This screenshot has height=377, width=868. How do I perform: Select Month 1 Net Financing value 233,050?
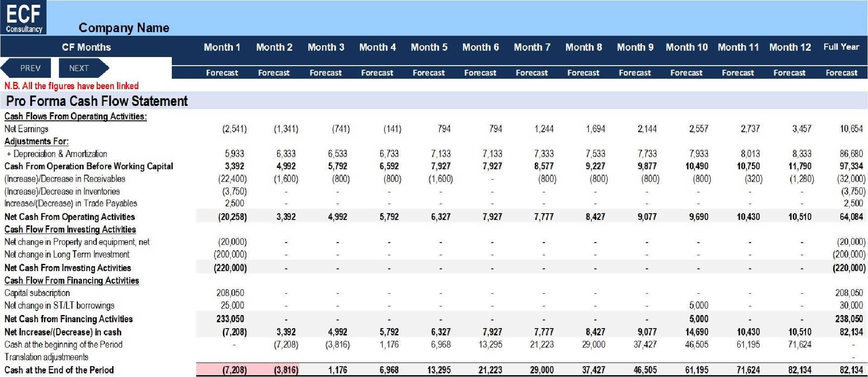click(230, 319)
